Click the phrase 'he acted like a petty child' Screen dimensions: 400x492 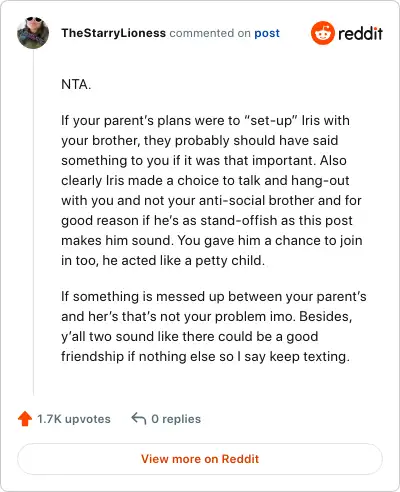184,260
